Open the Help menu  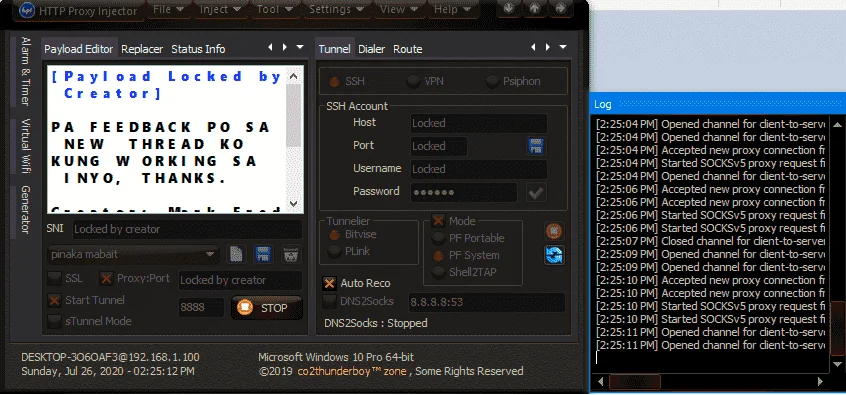point(452,9)
